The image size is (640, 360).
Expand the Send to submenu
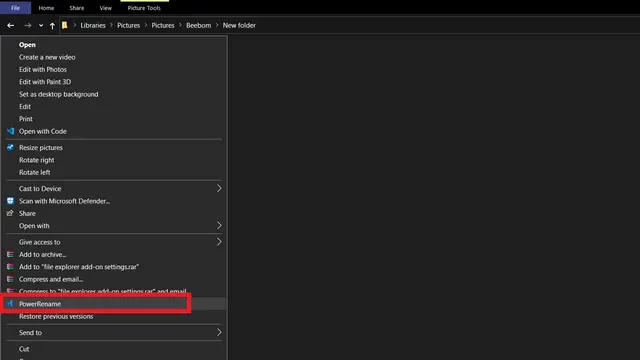(x=219, y=332)
